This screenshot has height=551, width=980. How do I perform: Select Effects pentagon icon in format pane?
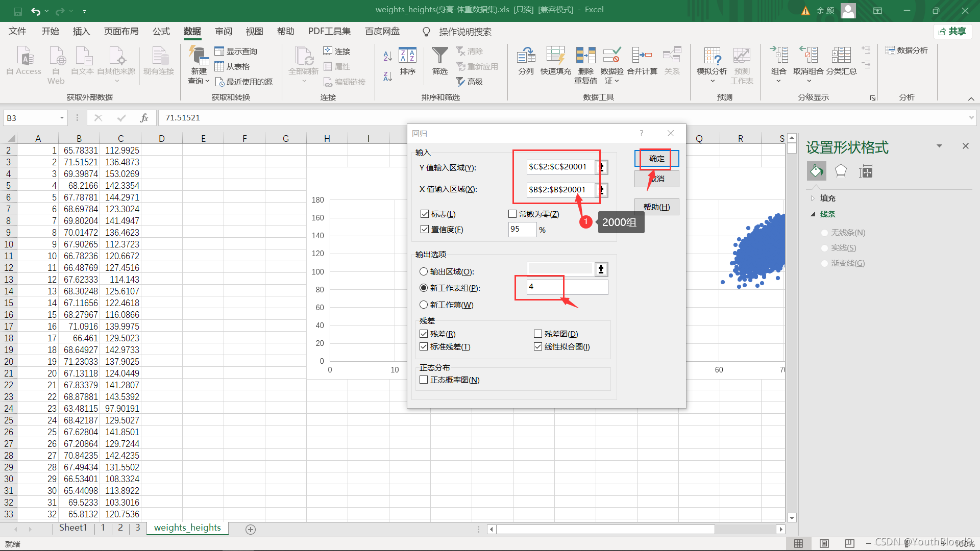point(841,171)
